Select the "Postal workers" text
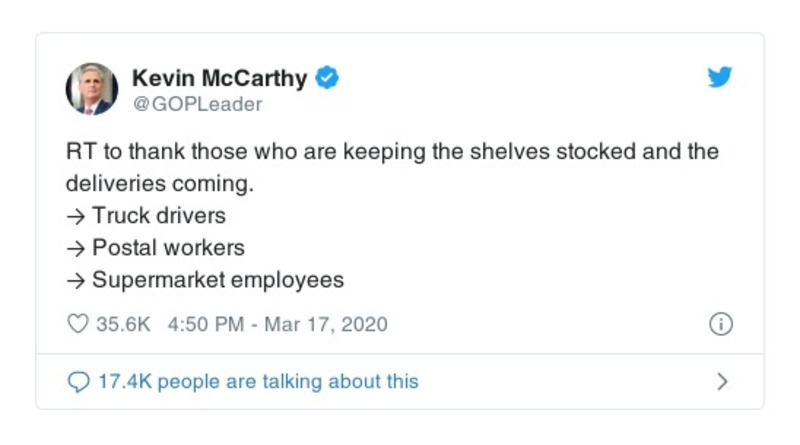Viewport: 800px width, 445px height. [x=168, y=247]
